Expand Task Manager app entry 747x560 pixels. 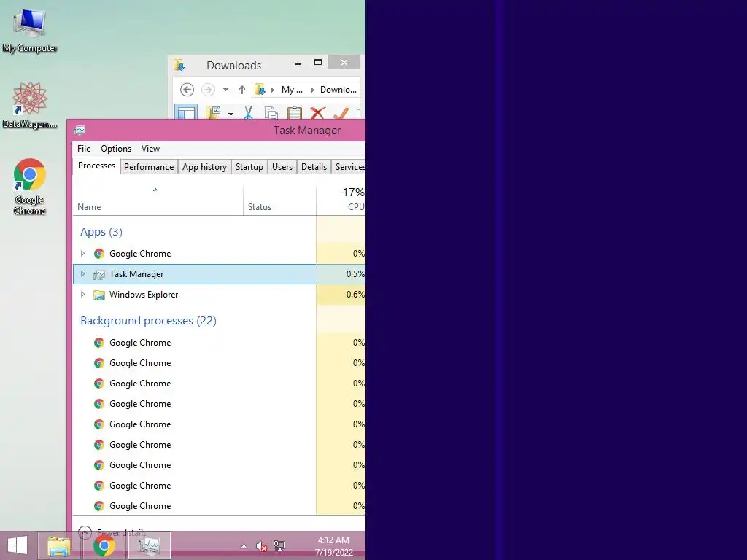coord(83,274)
